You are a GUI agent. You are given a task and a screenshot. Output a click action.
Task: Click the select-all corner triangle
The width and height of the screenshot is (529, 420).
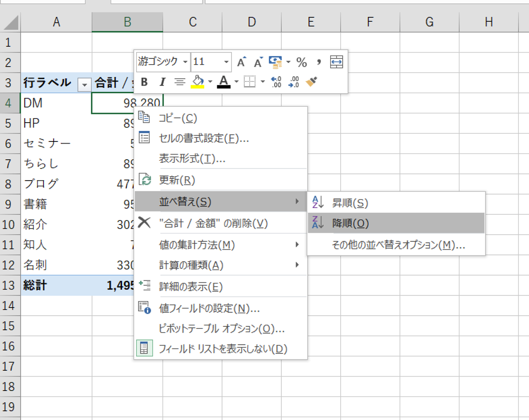click(11, 22)
